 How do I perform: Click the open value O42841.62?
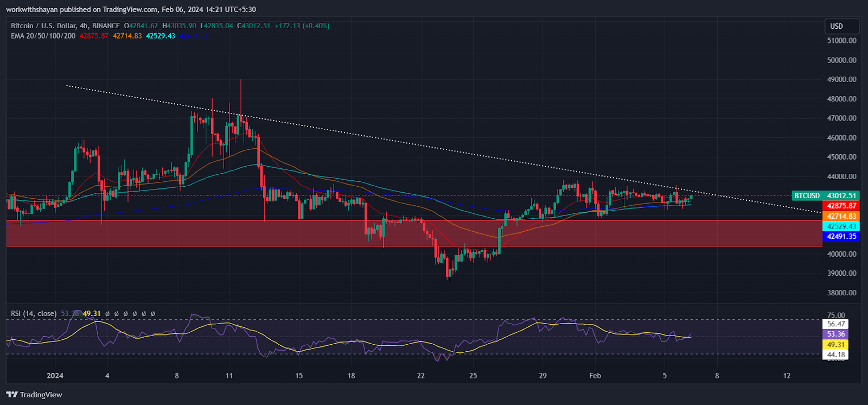[x=141, y=26]
